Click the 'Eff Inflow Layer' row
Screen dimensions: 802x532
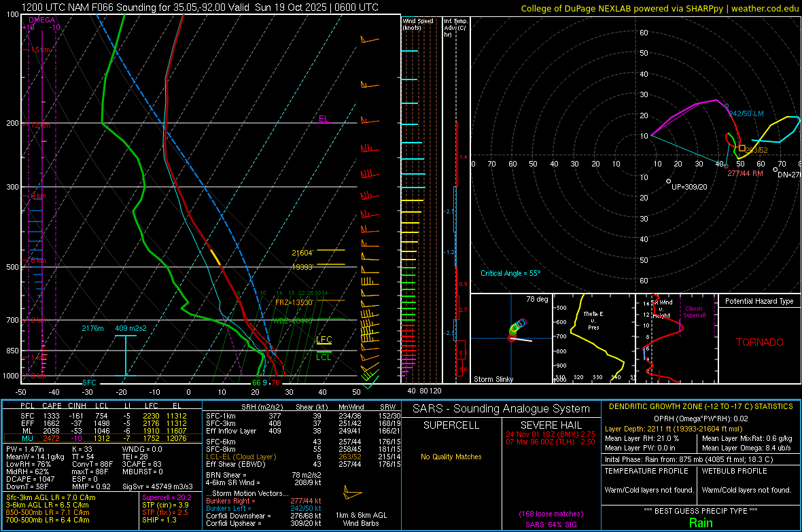tap(303, 431)
